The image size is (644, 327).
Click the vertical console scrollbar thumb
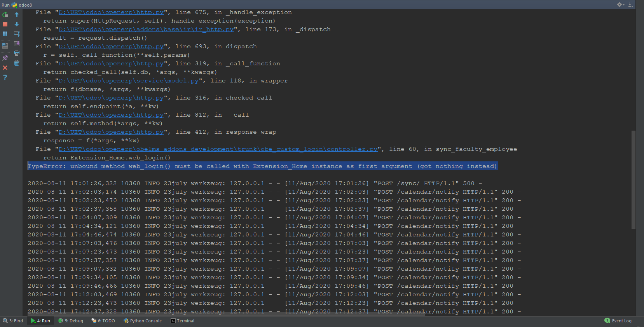634,180
